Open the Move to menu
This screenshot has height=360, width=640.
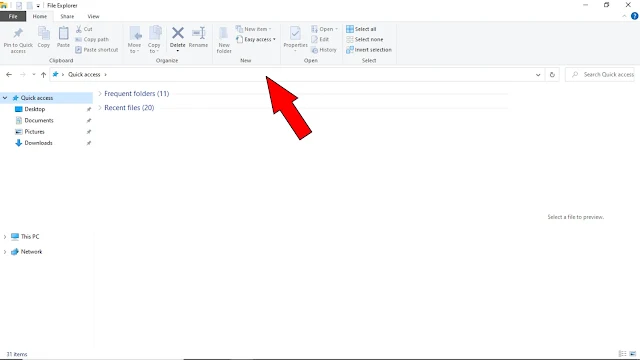click(134, 40)
